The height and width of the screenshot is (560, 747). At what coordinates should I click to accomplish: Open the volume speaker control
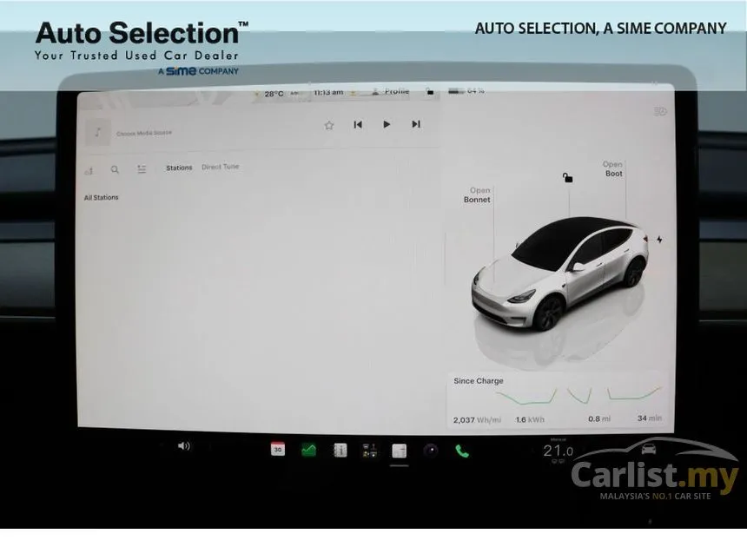click(184, 446)
